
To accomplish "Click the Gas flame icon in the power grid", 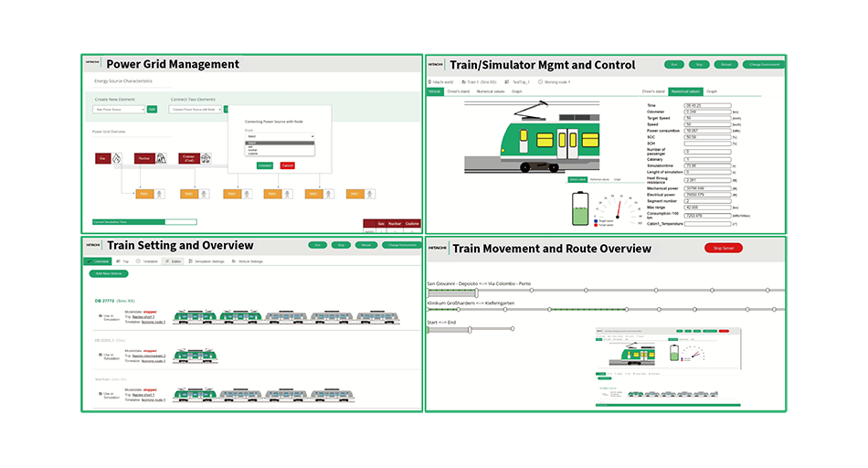I will (x=117, y=158).
